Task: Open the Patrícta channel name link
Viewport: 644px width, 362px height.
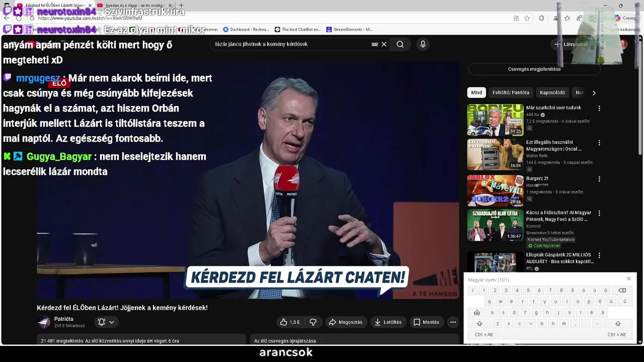Action: (x=64, y=319)
